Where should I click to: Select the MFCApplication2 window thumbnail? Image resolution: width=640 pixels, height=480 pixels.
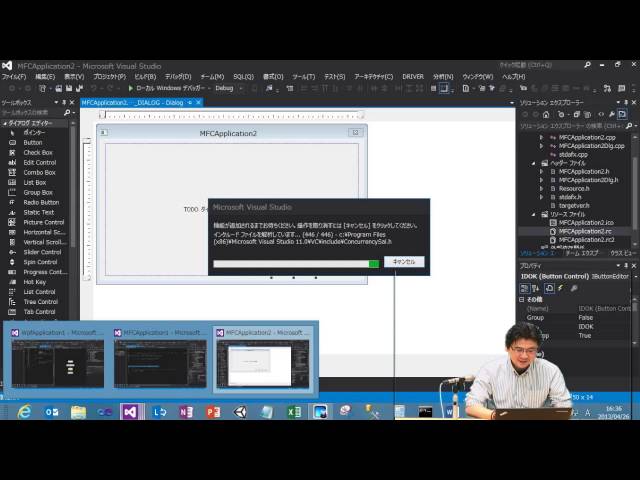[x=263, y=359]
